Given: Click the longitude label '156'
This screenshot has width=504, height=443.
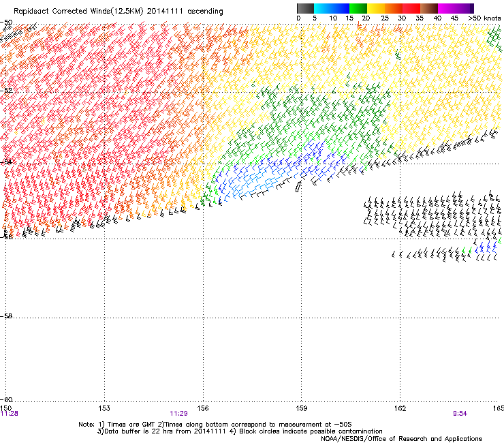Looking at the screenshot, I should (203, 408).
